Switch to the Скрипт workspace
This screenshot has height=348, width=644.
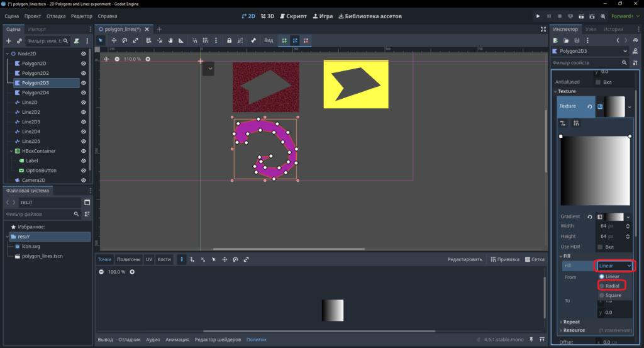click(293, 16)
